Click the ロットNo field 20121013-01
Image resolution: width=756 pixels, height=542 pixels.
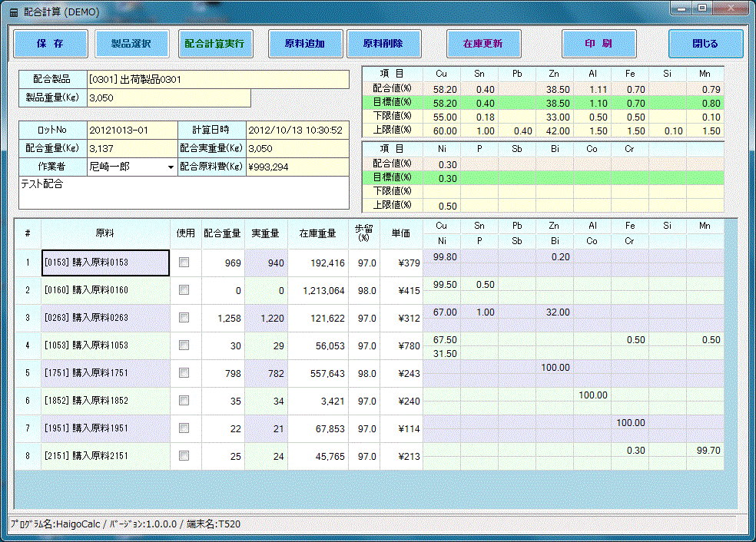point(132,130)
